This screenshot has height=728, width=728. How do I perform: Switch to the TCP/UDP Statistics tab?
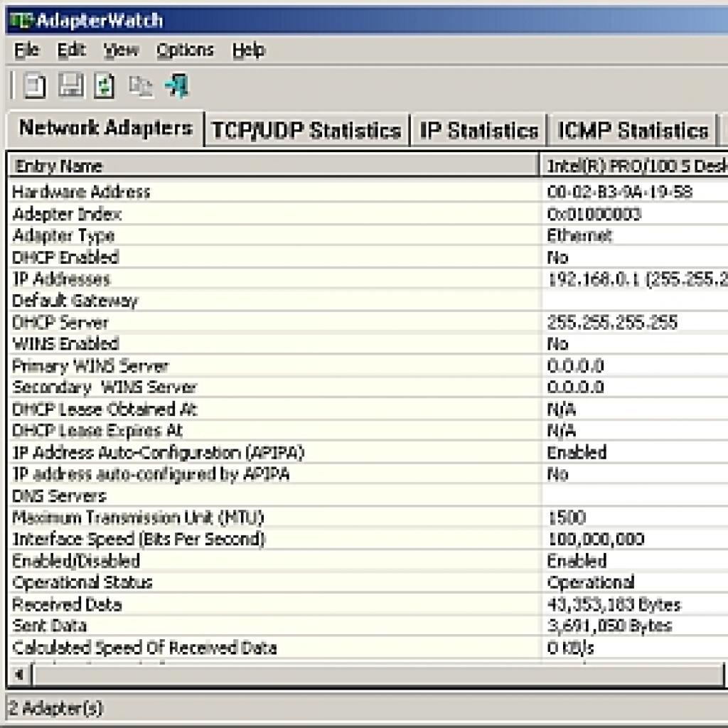[x=306, y=131]
